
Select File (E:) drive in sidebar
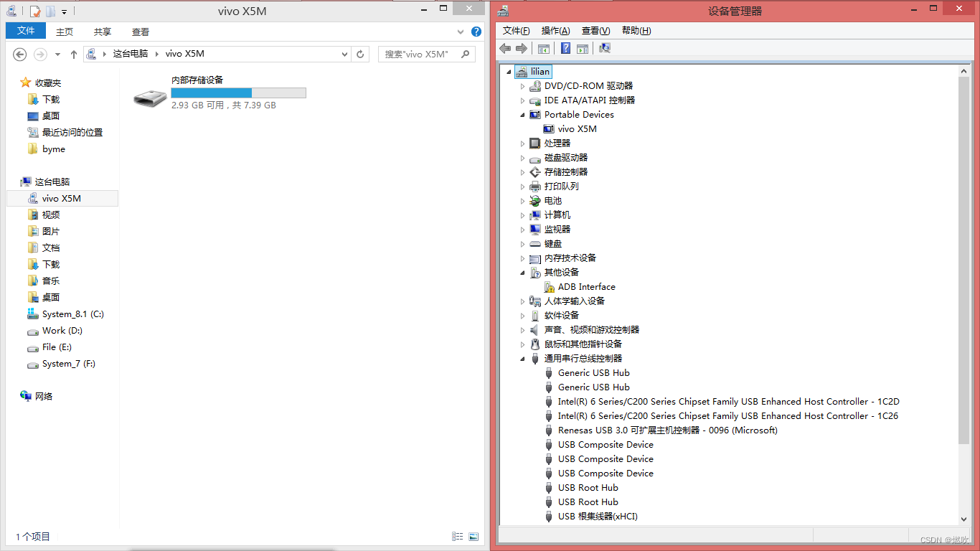tap(57, 347)
